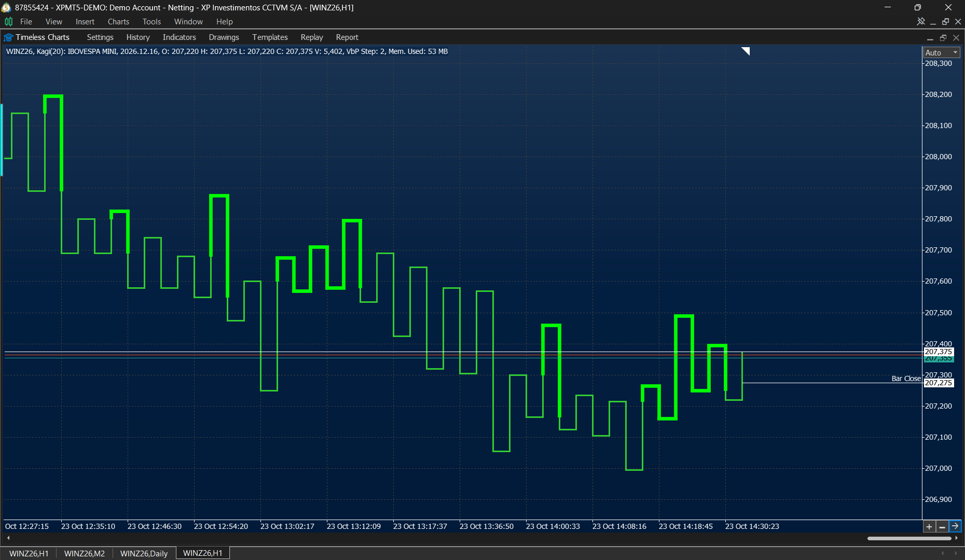Open the Tools menu
This screenshot has width=965, height=560.
(x=151, y=21)
